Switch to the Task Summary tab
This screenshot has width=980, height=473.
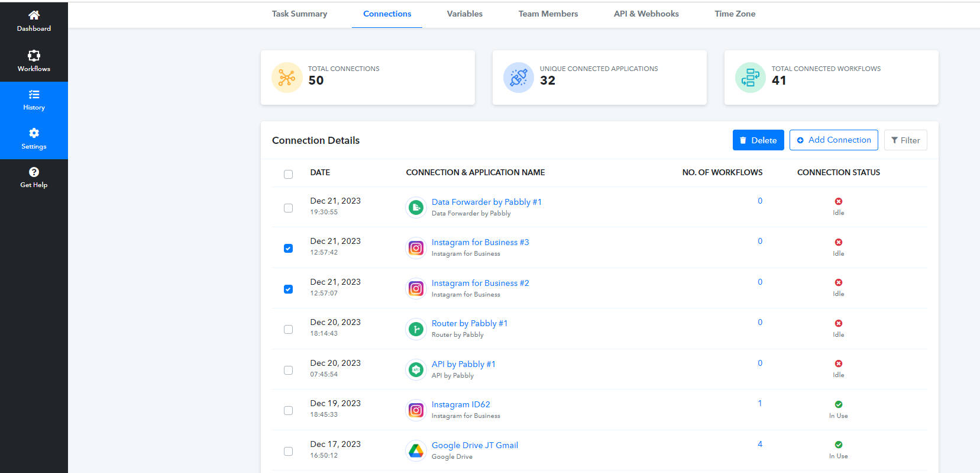(x=299, y=14)
